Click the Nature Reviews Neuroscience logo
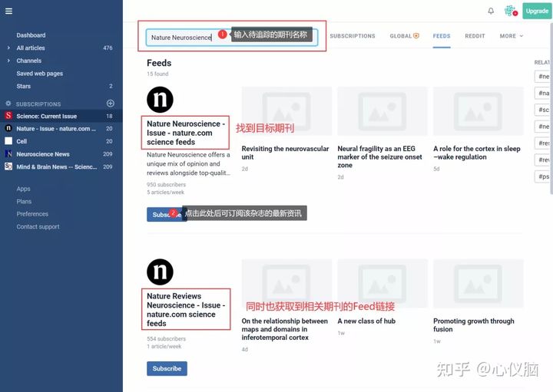The height and width of the screenshot is (392, 553). [160, 272]
